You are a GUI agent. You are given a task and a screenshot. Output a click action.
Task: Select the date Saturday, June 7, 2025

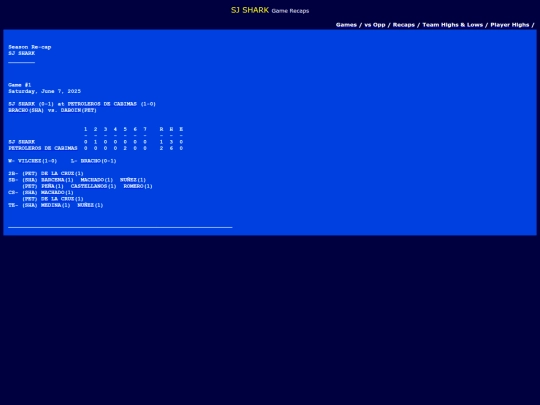(44, 91)
